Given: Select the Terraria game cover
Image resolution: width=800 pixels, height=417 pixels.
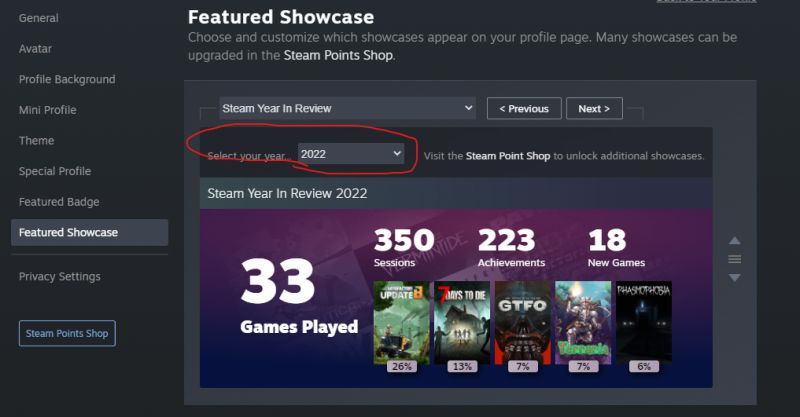Looking at the screenshot, I should pyautogui.click(x=583, y=323).
